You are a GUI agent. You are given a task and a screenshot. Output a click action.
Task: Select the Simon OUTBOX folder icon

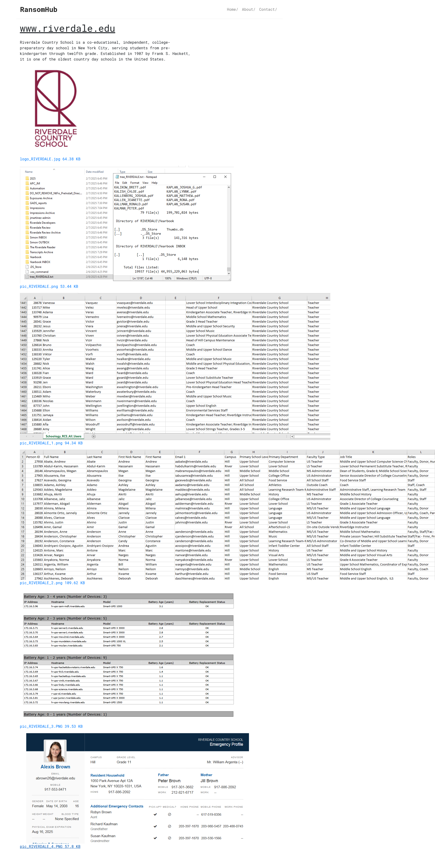pos(27,242)
